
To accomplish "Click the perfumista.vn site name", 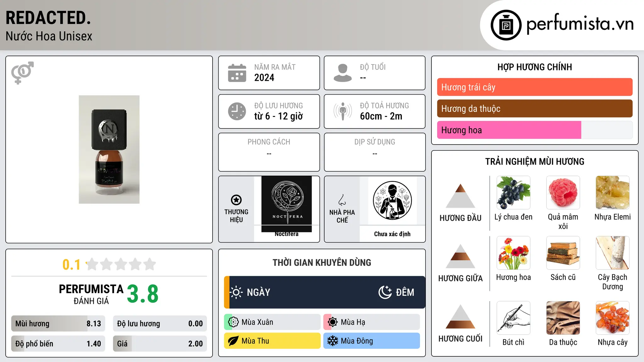I will [580, 24].
